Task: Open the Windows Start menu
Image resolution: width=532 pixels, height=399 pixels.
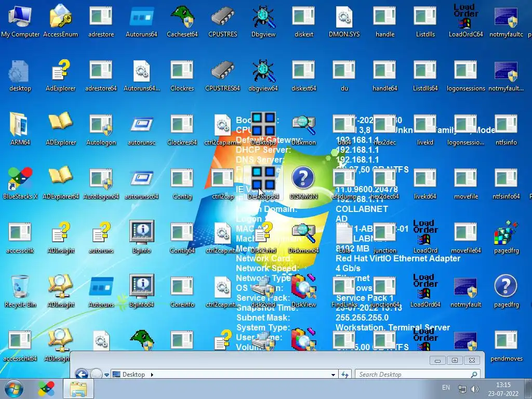Action: [14, 389]
